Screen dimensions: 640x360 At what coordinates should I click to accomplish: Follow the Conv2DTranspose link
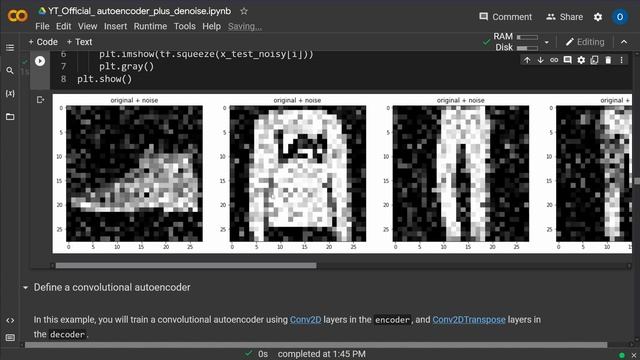pyautogui.click(x=469, y=320)
